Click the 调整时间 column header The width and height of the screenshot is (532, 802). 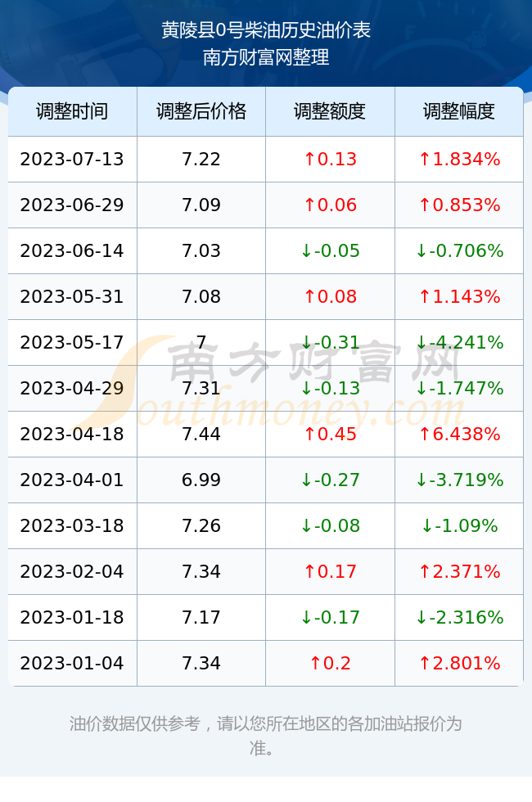click(x=72, y=111)
